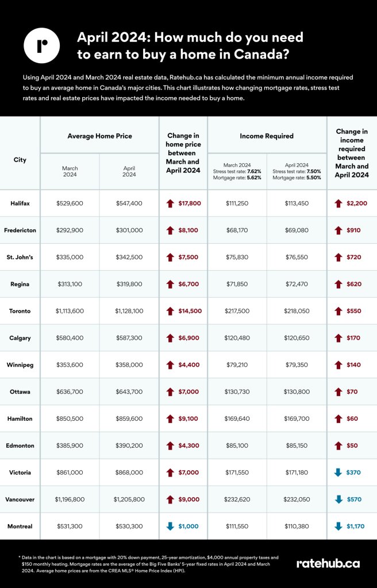This screenshot has width=377, height=588.
Task: Select the red up arrow beside $2,200
Action: tap(338, 203)
